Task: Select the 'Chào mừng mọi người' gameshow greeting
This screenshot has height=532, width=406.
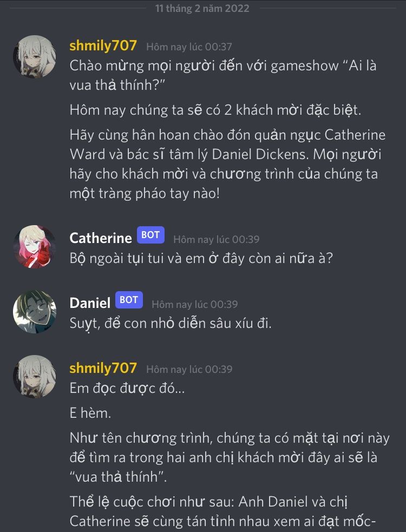Action: tap(223, 75)
